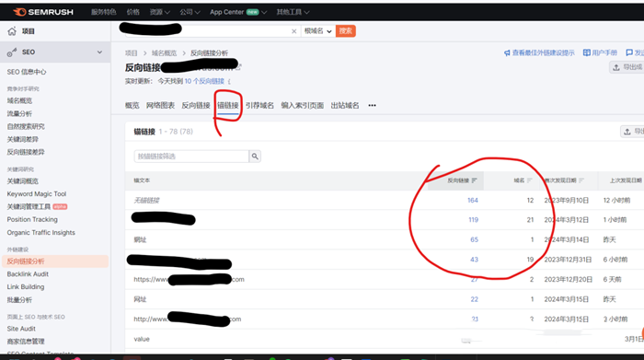The width and height of the screenshot is (644, 360).
Task: Switch to the 引荐域名 tab
Action: (259, 106)
